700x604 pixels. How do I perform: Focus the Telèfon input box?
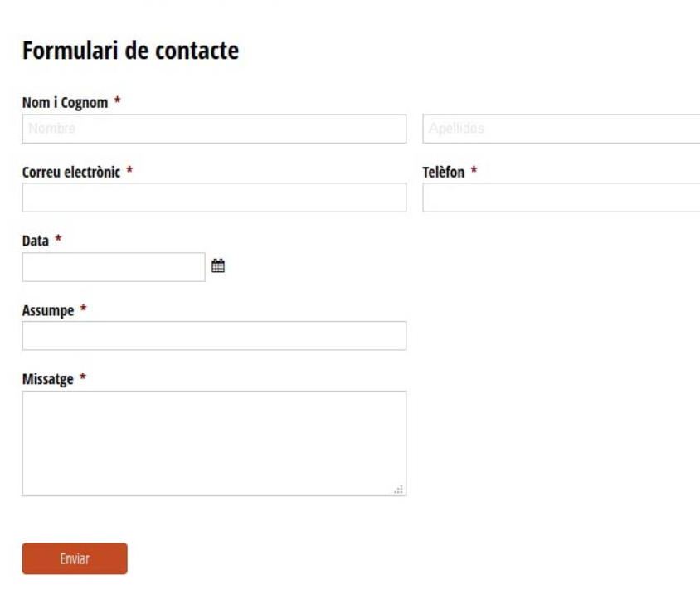click(561, 197)
